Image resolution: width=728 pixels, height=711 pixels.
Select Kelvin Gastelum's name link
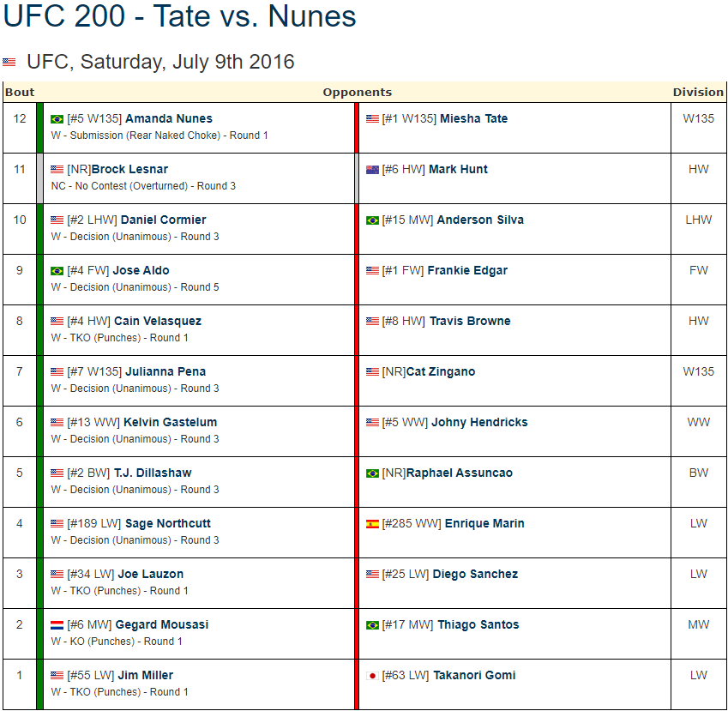171,423
